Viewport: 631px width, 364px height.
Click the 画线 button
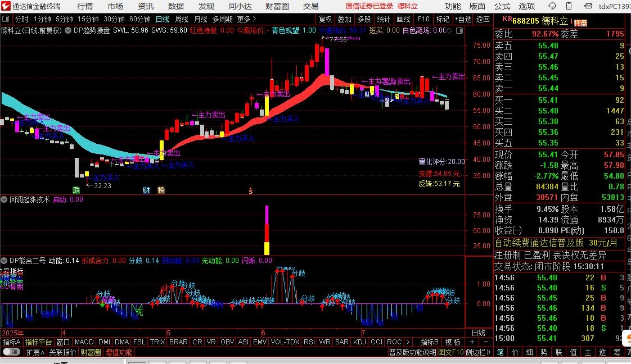point(403,19)
